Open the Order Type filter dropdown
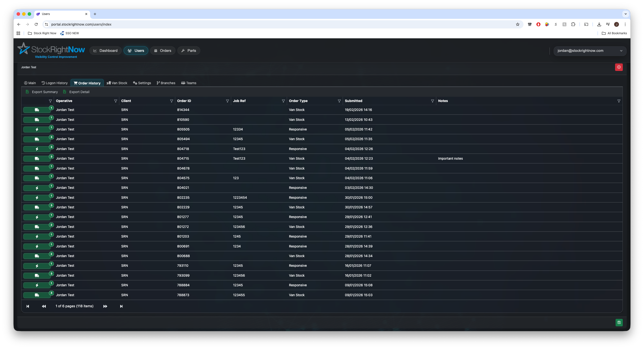This screenshot has width=644, height=349. click(339, 101)
